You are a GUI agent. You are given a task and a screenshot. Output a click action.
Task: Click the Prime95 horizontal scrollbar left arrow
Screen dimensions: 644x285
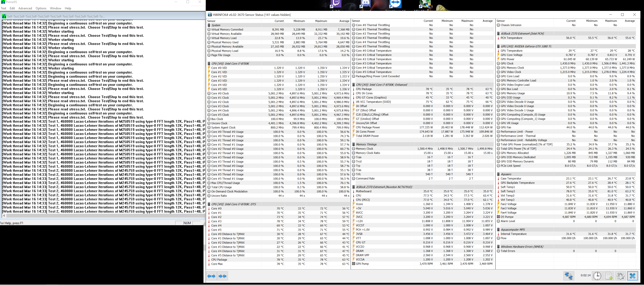pyautogui.click(x=4, y=216)
